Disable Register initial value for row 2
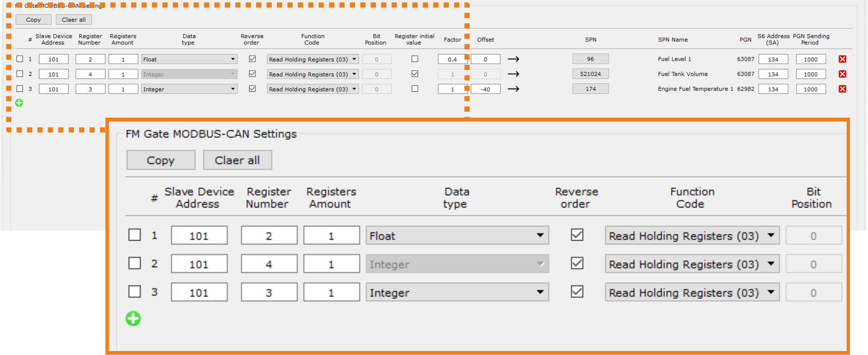This screenshot has height=355, width=868. [x=415, y=74]
